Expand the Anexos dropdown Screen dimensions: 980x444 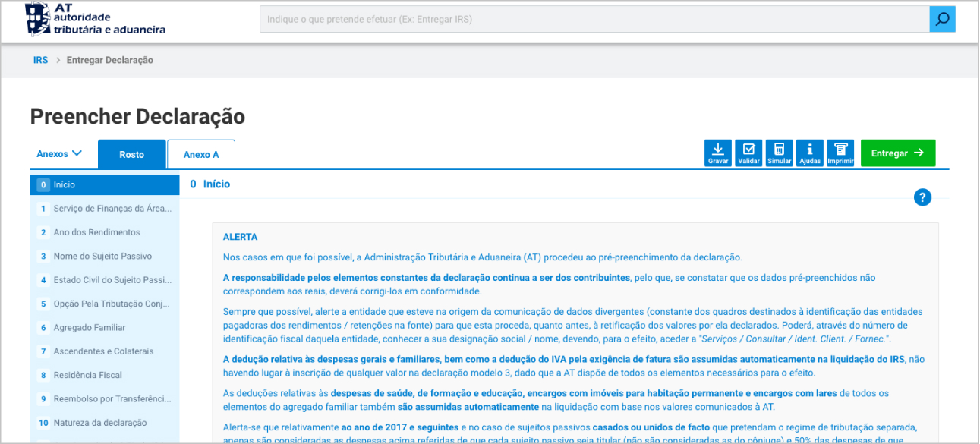(59, 154)
